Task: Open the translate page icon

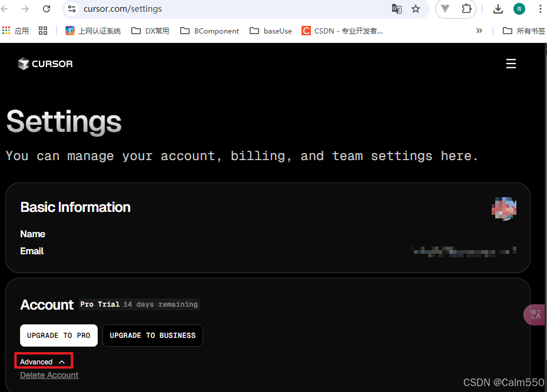Action: coord(397,9)
